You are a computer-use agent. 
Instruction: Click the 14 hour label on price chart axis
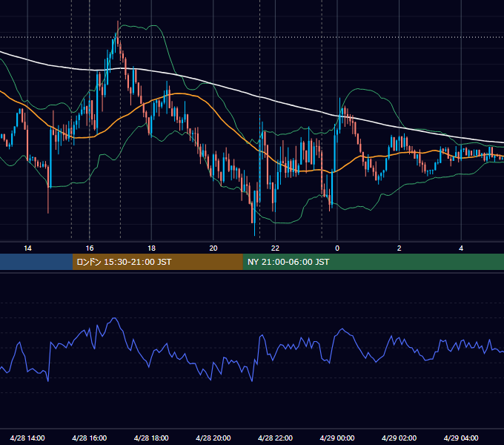(27, 248)
